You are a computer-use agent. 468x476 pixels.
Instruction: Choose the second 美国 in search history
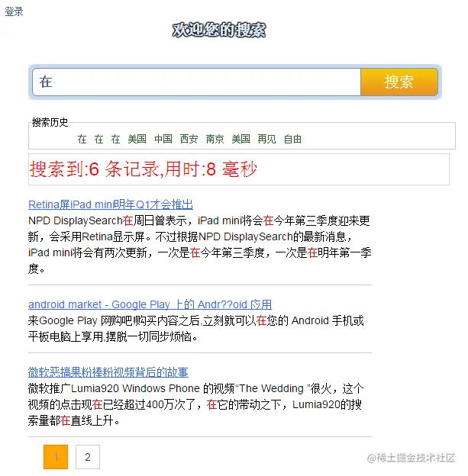click(x=241, y=139)
